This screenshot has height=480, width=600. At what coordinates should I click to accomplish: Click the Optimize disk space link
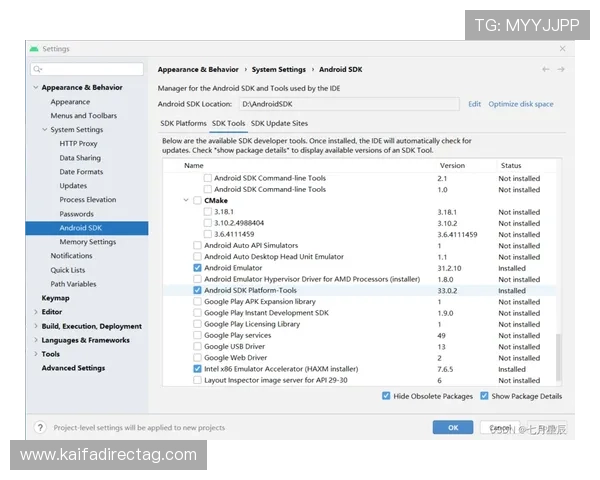click(520, 104)
